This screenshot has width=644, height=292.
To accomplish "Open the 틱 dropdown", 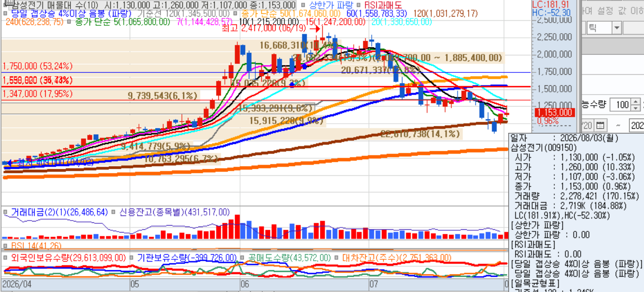I will click(x=617, y=28).
